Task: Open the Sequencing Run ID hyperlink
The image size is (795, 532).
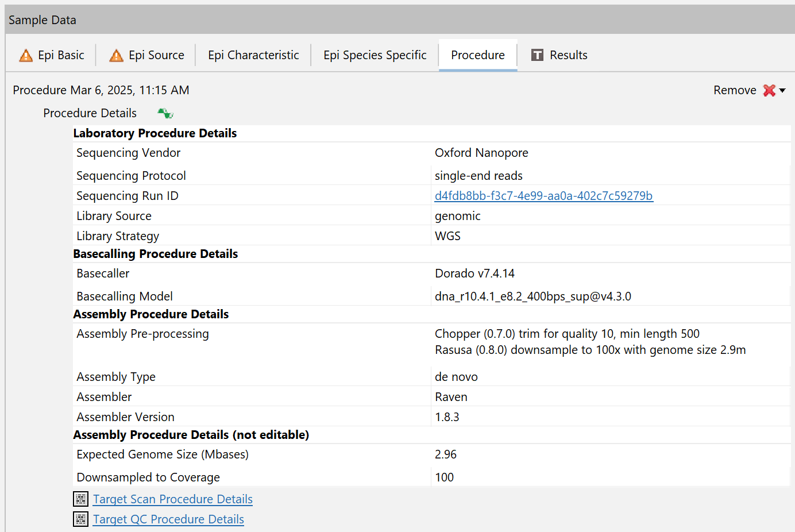Action: [543, 196]
